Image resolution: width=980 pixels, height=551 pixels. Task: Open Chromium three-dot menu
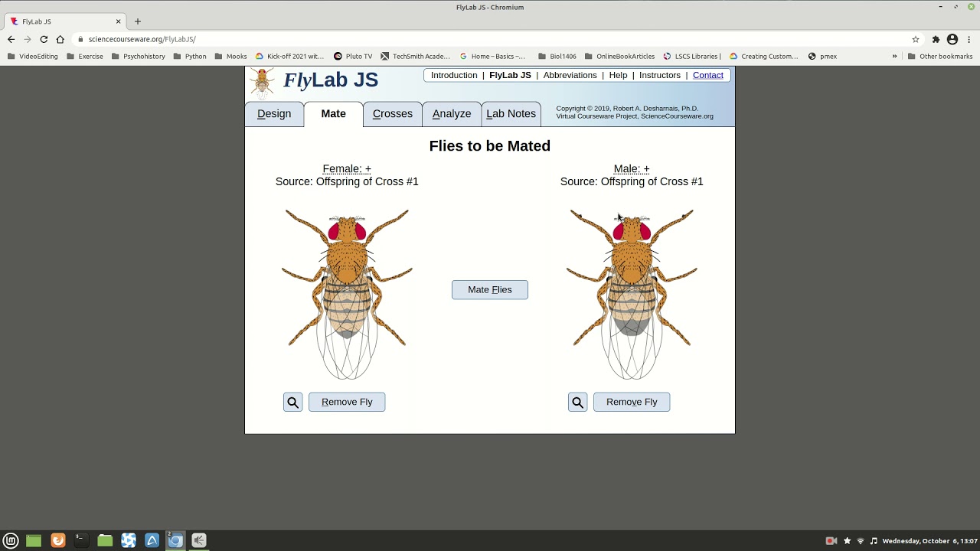[x=969, y=39]
